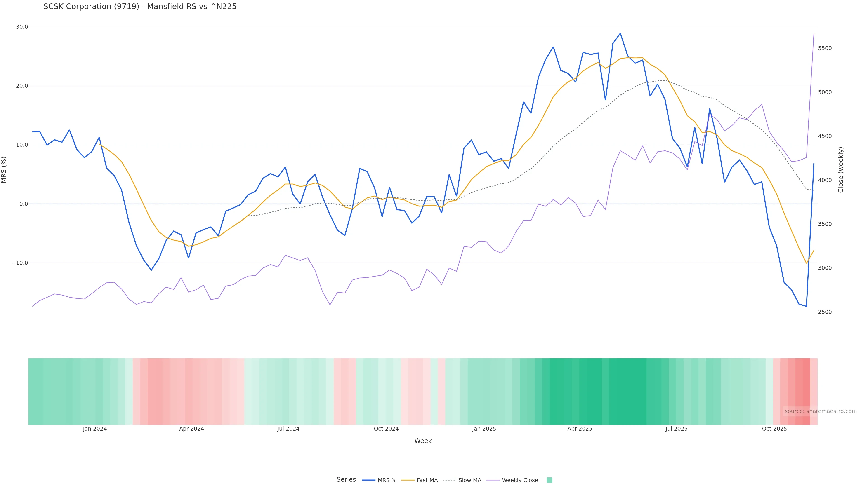868x488 pixels.
Task: Click the 5500 tick on Close axis
Action: point(825,49)
